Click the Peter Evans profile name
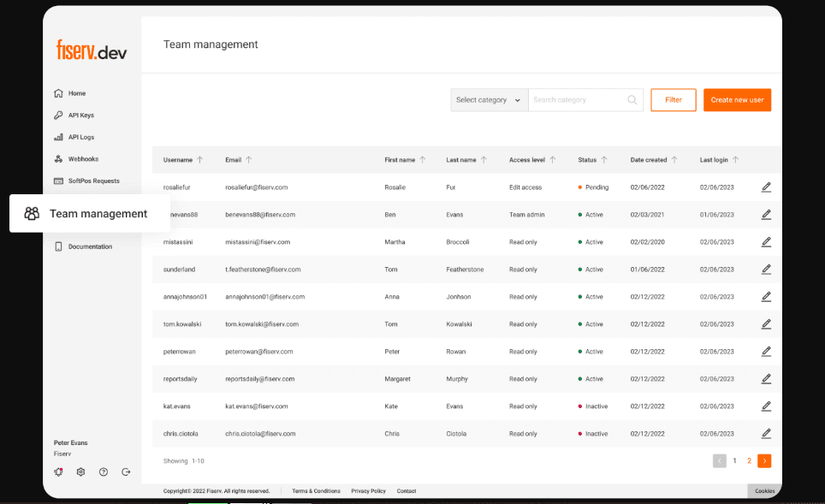The width and height of the screenshot is (825, 504). tap(70, 443)
